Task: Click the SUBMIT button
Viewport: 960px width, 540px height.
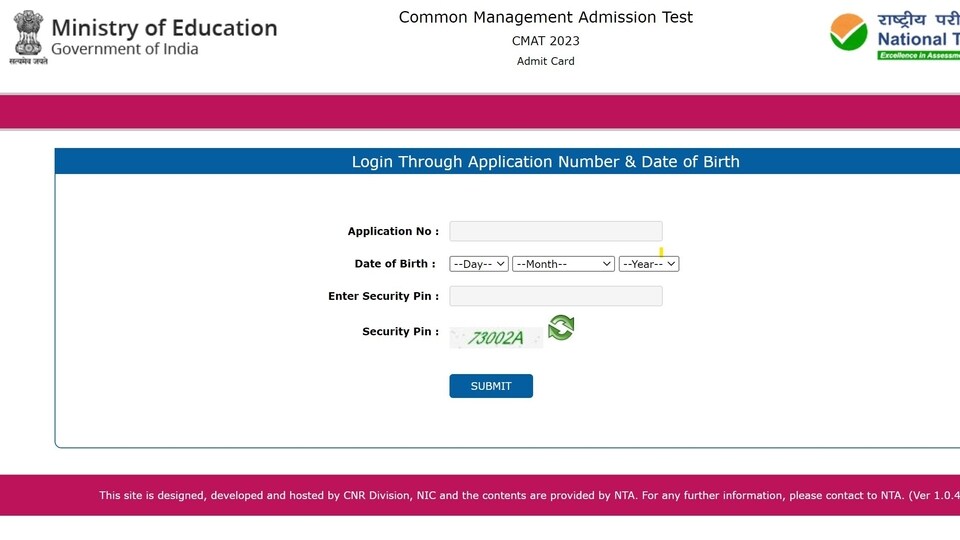Action: pyautogui.click(x=491, y=386)
